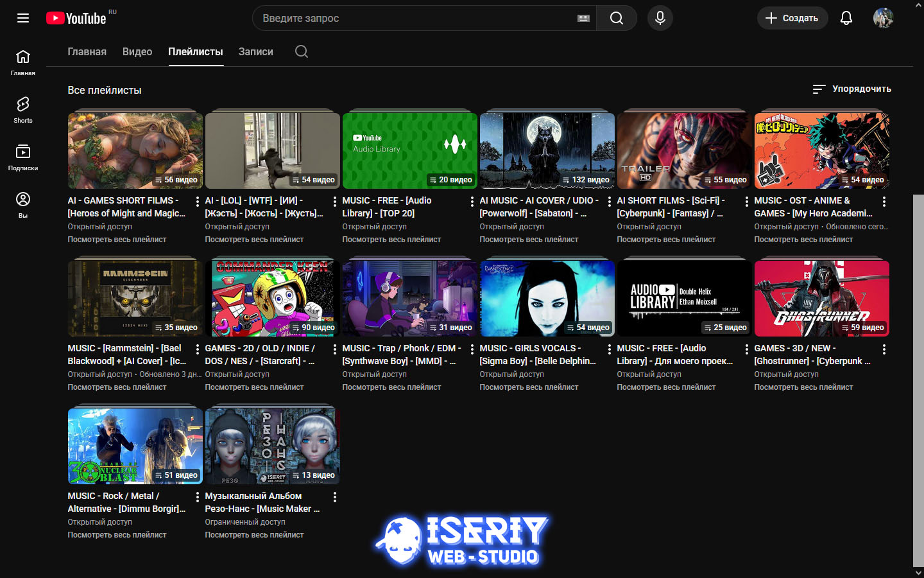Click the Создать button
The height and width of the screenshot is (578, 924).
point(792,18)
